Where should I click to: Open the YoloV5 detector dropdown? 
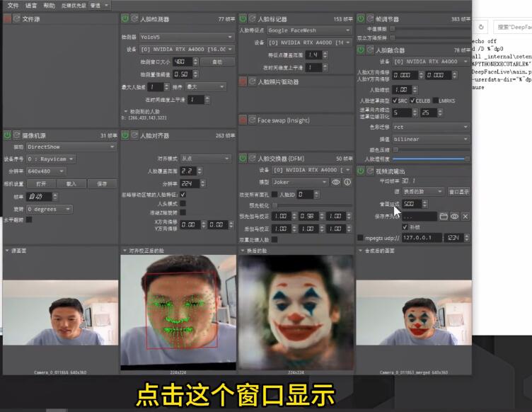(187, 37)
